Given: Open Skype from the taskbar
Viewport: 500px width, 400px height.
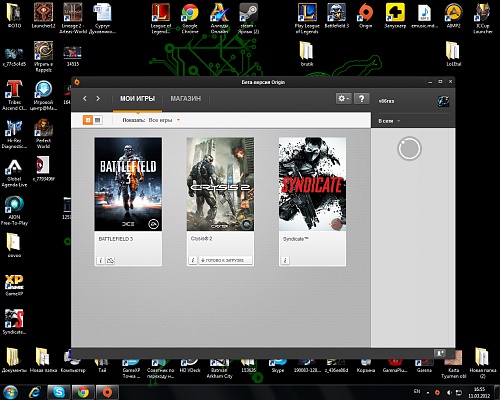Looking at the screenshot, I should tap(59, 392).
